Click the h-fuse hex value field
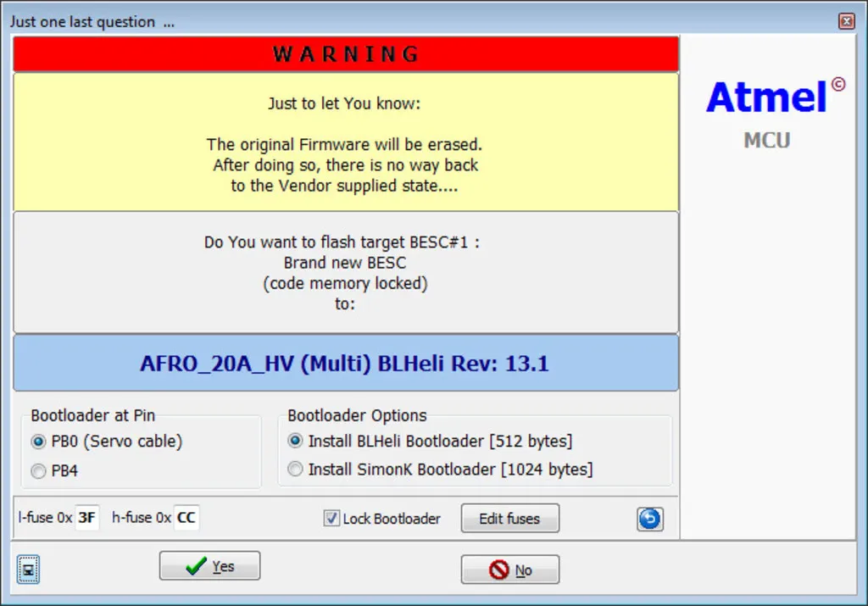Screen dimensions: 868x606 [186, 518]
